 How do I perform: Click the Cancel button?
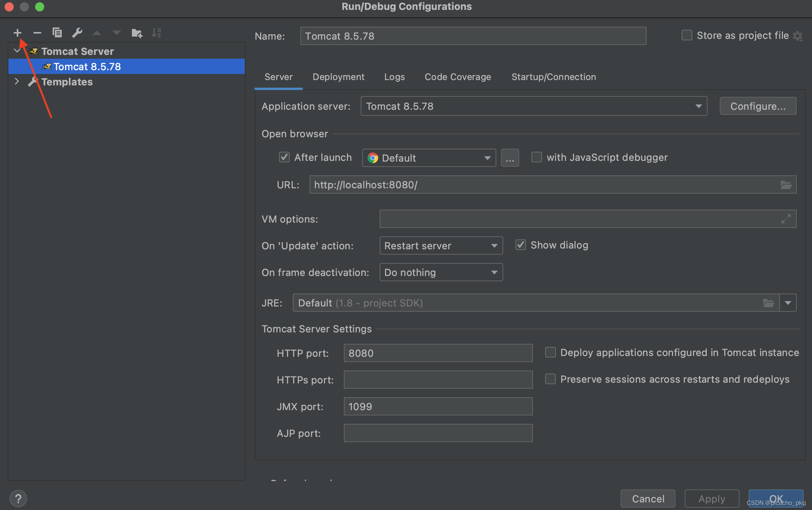coord(648,499)
